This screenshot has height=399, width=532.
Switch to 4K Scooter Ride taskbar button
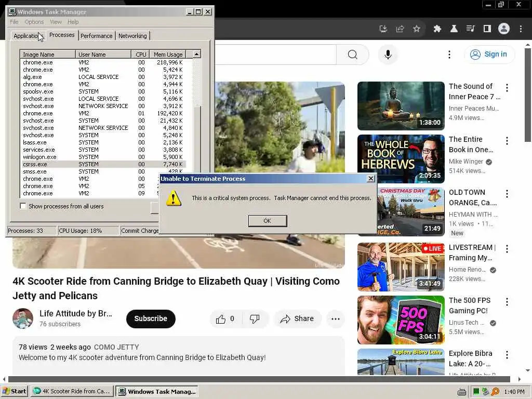point(72,391)
